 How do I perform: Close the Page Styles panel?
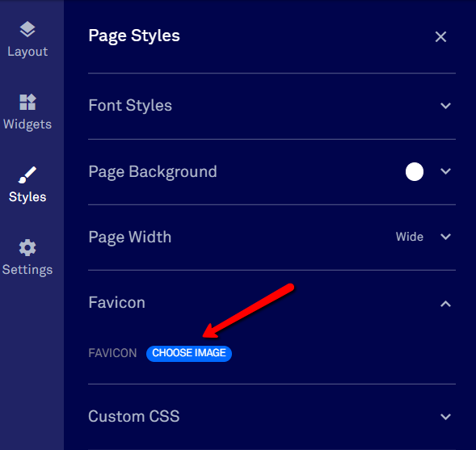[440, 36]
